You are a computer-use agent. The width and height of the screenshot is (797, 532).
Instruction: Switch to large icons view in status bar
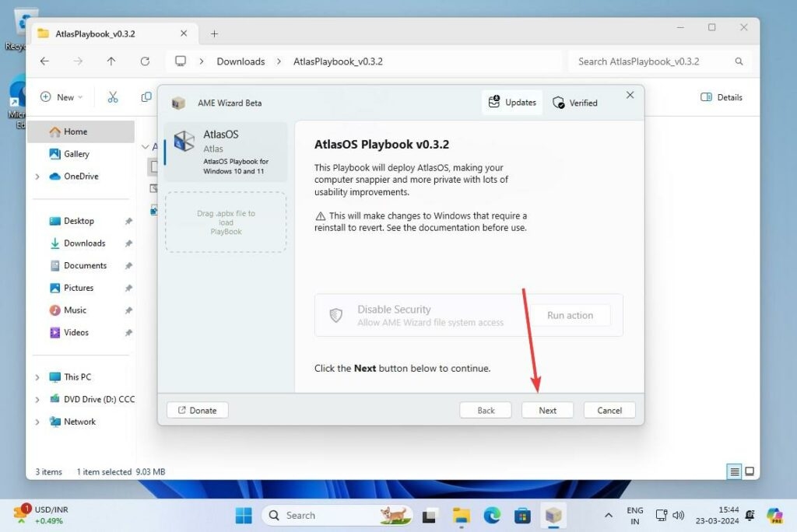[x=750, y=471]
